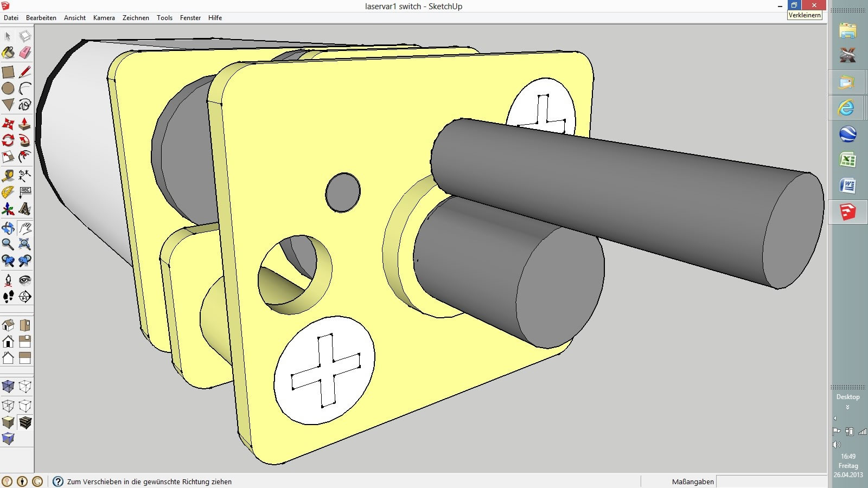The image size is (868, 488).
Task: Click the Maßangaben measurements input box
Action: point(770,481)
